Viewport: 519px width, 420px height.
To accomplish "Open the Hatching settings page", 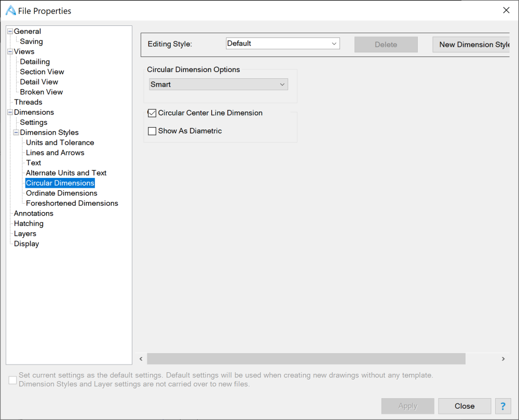I will coord(29,223).
